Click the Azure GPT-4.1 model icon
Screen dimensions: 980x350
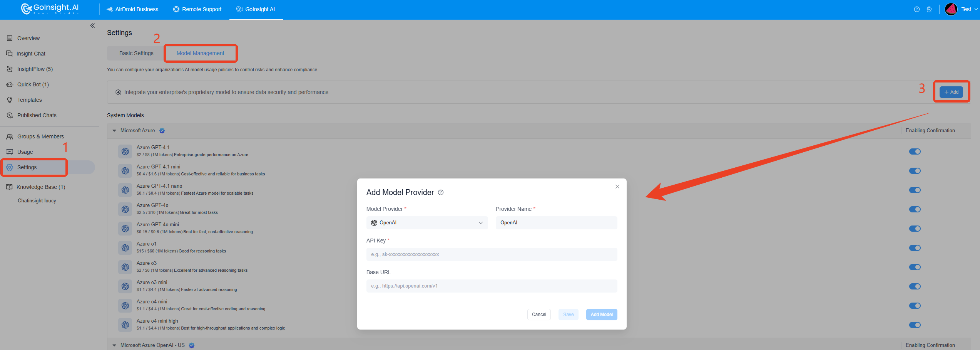pyautogui.click(x=125, y=151)
